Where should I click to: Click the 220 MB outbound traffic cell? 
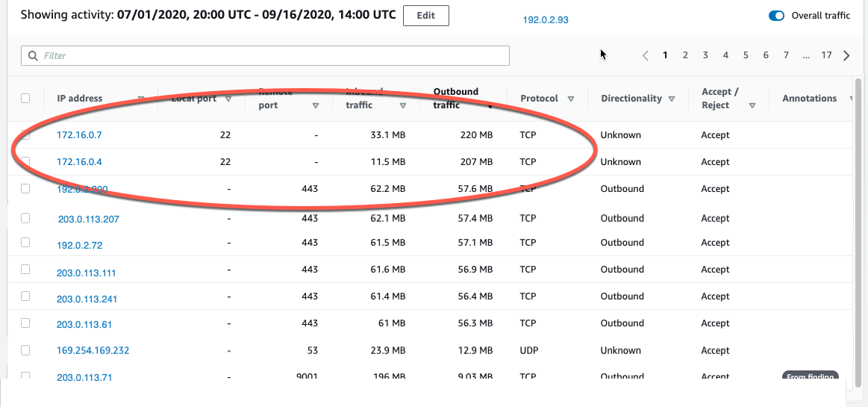(x=476, y=134)
